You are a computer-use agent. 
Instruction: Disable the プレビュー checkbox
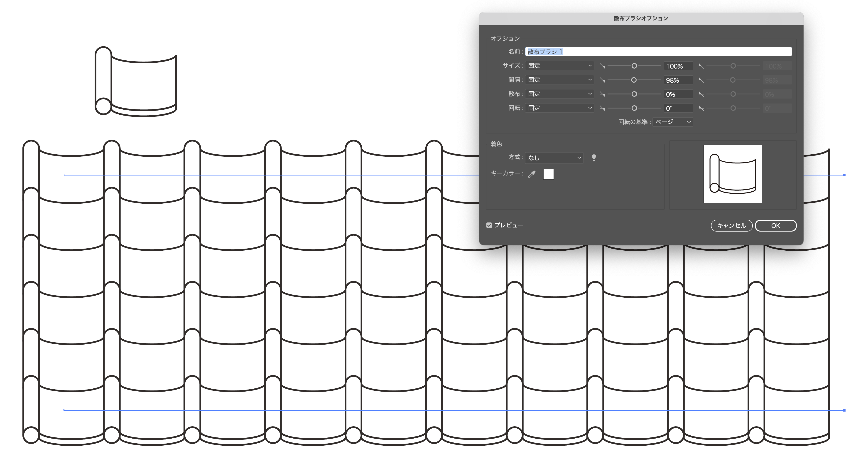489,225
